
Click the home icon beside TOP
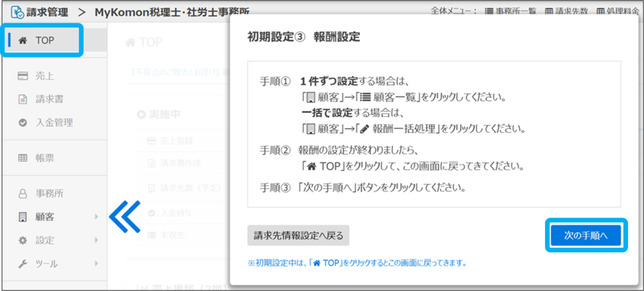pos(23,41)
